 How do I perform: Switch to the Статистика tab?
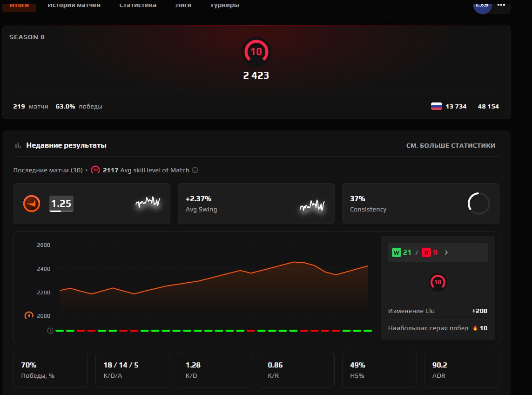point(138,5)
